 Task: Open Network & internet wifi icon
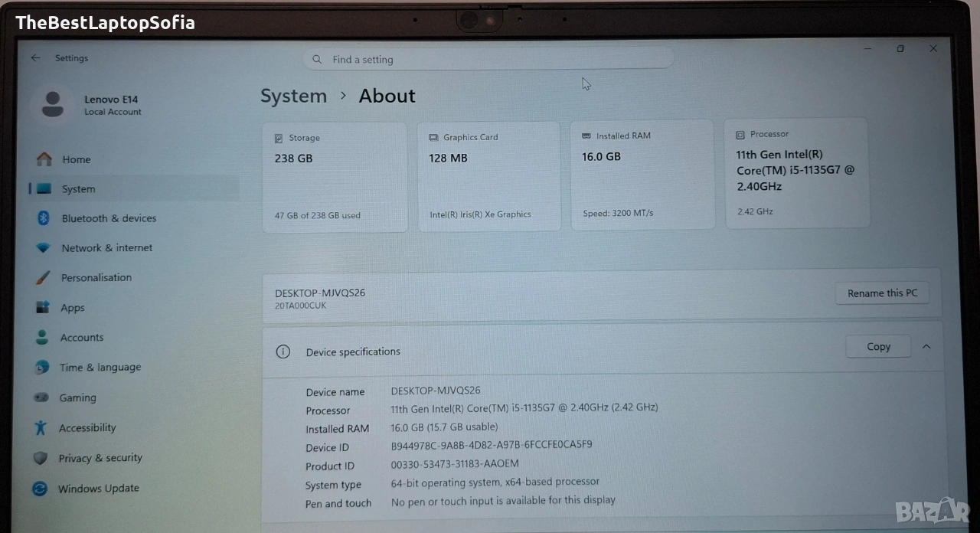pos(44,248)
